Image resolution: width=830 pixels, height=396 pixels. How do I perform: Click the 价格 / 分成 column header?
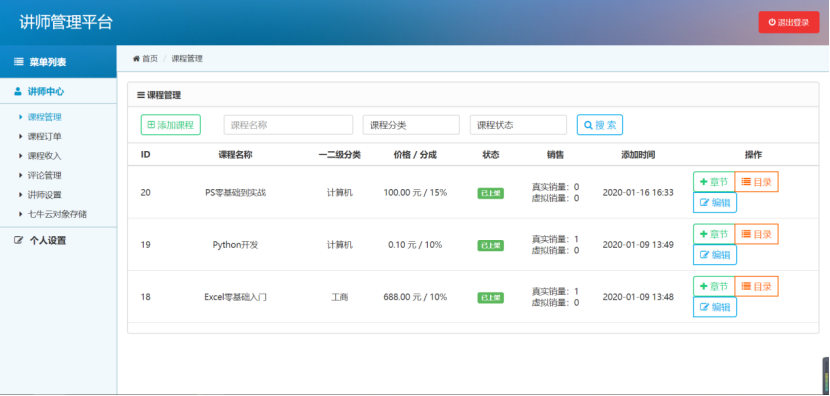pyautogui.click(x=416, y=155)
